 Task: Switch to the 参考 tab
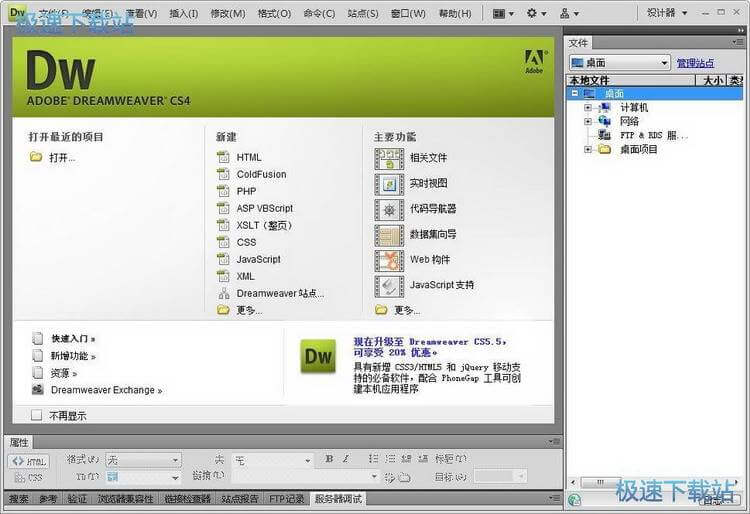(48, 499)
